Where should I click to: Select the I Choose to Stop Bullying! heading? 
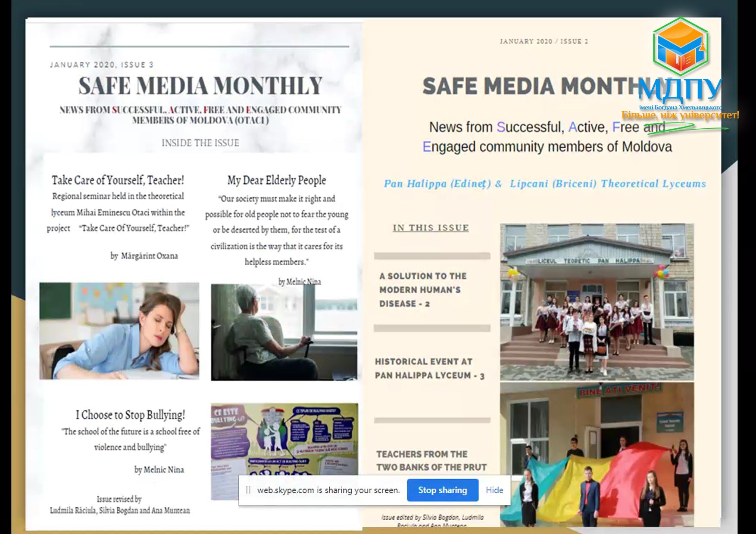130,415
